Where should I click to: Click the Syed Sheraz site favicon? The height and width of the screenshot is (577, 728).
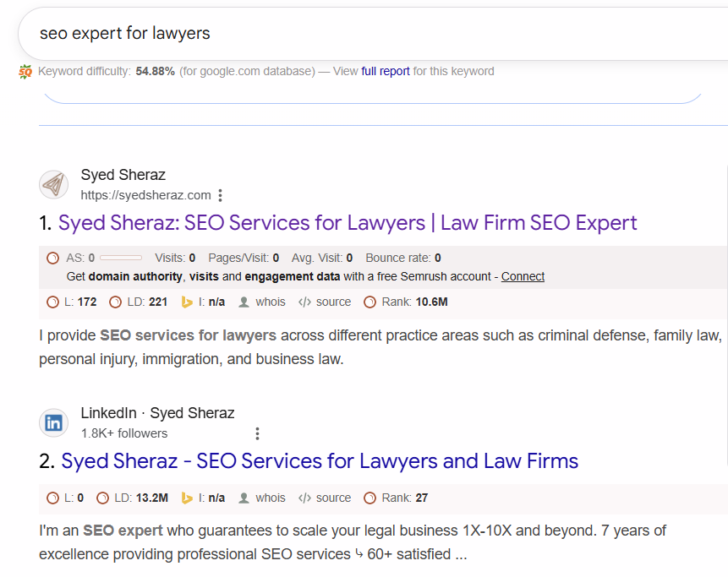[x=54, y=184]
